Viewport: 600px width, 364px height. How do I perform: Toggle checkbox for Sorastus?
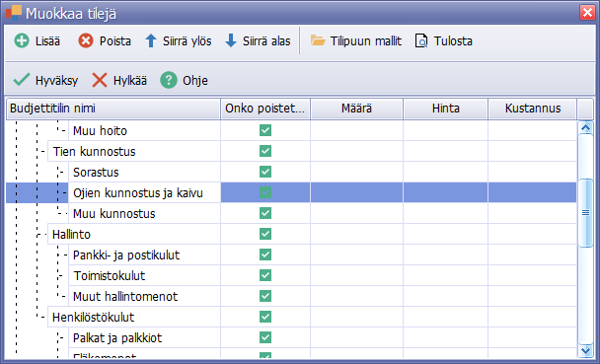pyautogui.click(x=265, y=172)
